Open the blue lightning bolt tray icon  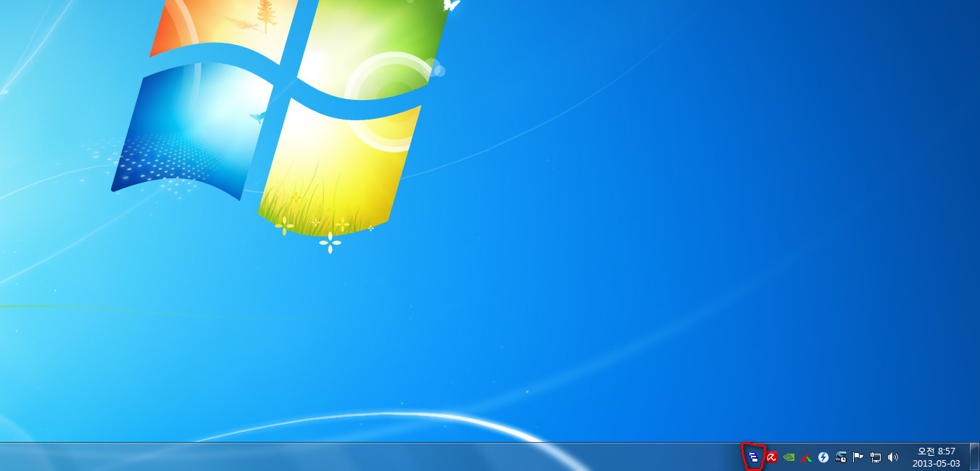(x=823, y=457)
